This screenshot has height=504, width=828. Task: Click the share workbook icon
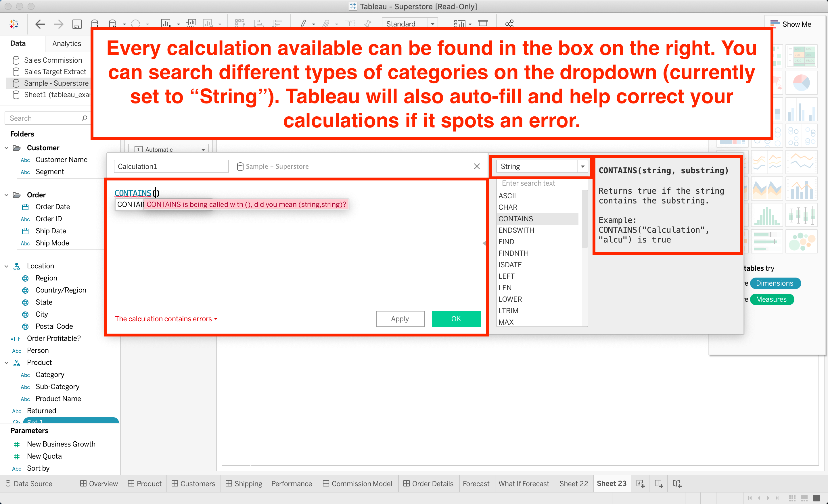coord(509,24)
